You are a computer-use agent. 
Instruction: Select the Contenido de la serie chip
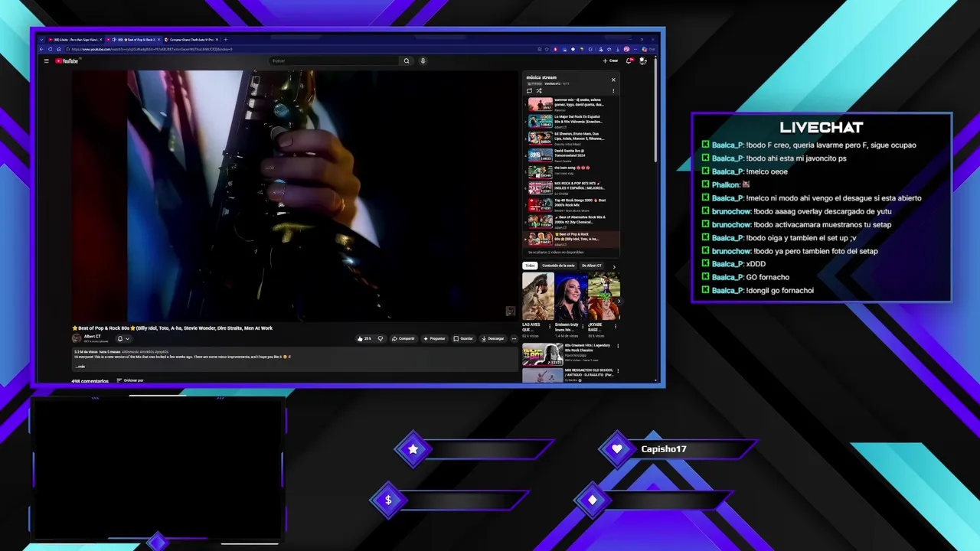tap(558, 266)
